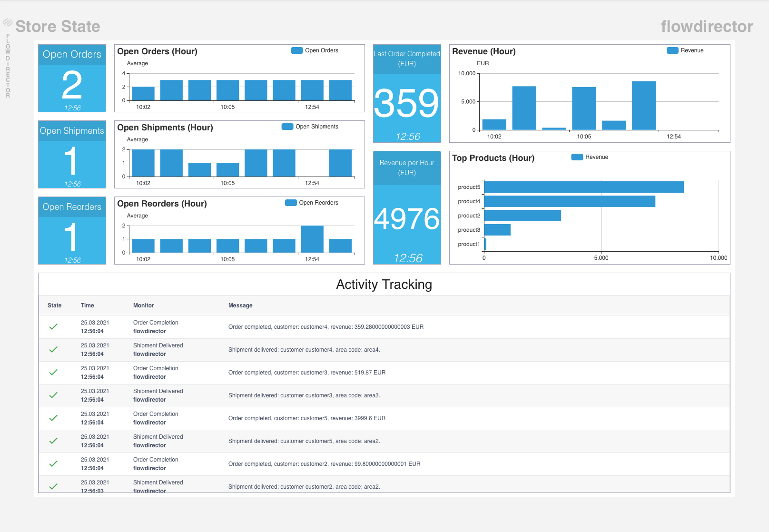Click the Monitor column header
This screenshot has height=532, width=769.
tap(143, 305)
